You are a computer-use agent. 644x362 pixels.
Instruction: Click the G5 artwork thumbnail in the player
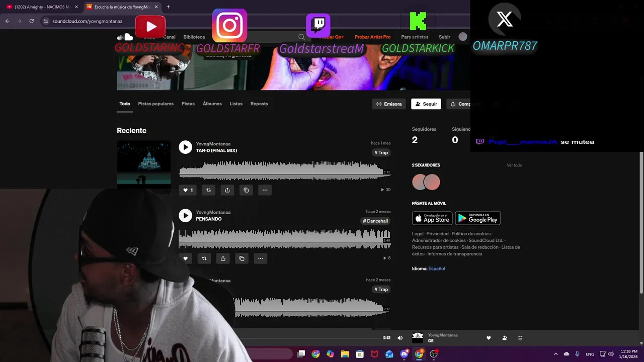pos(418,338)
